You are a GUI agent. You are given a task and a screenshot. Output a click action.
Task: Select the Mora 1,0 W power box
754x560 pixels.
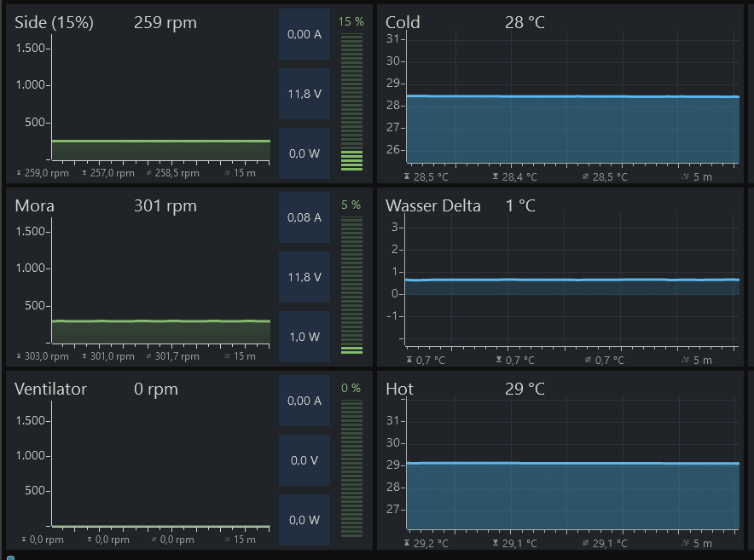click(x=304, y=337)
